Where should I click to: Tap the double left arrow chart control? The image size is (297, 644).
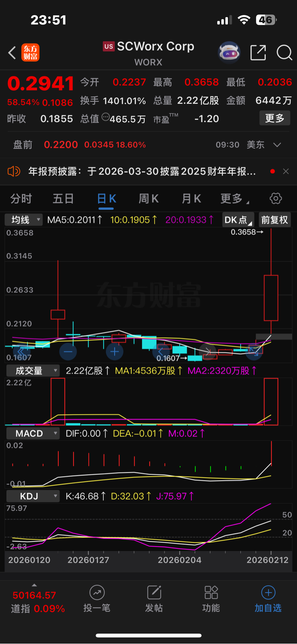pyautogui.click(x=22, y=352)
